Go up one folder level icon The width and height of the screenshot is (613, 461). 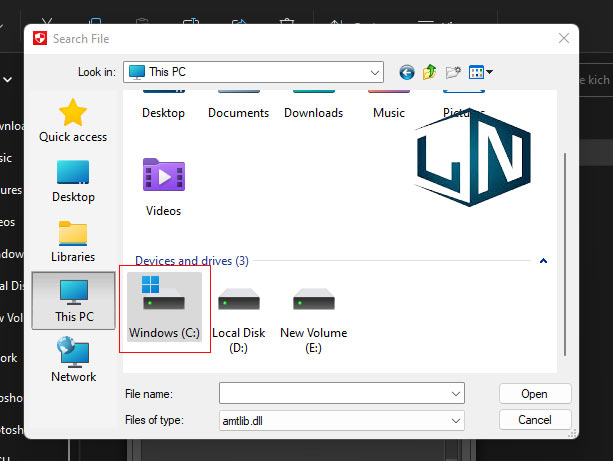(x=430, y=72)
